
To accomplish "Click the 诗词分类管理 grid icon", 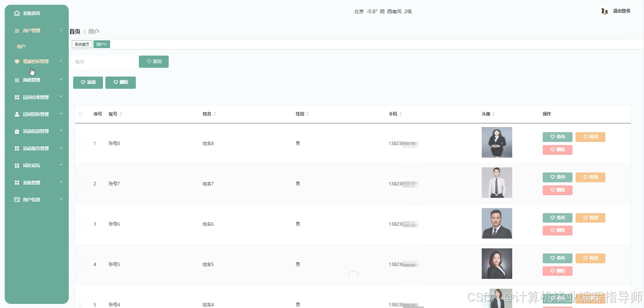I will (x=17, y=97).
